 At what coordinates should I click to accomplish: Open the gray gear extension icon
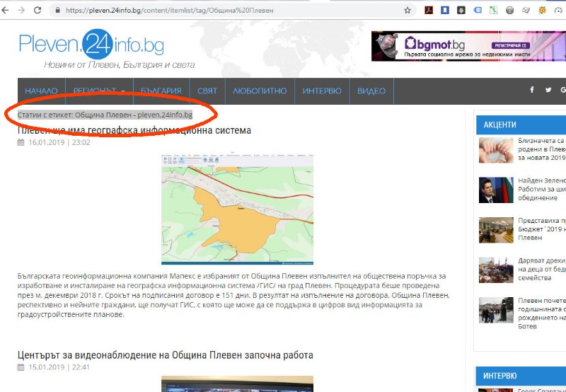click(509, 10)
